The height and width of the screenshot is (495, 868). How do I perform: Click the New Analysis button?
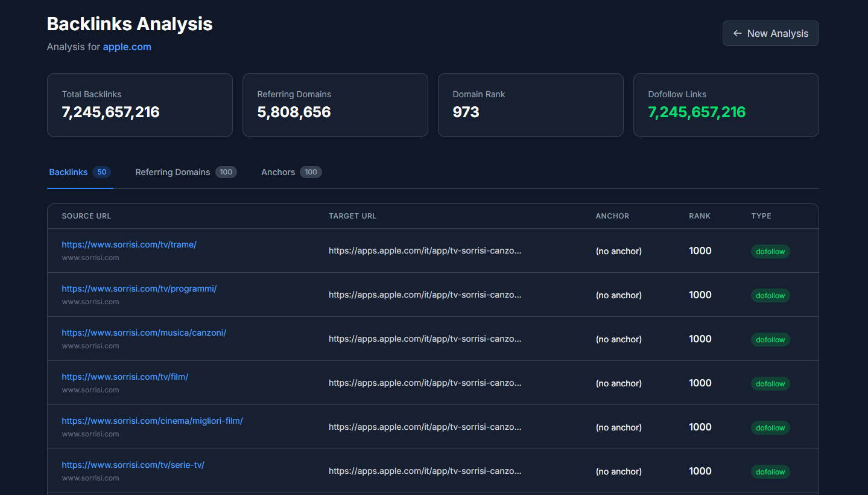[770, 33]
